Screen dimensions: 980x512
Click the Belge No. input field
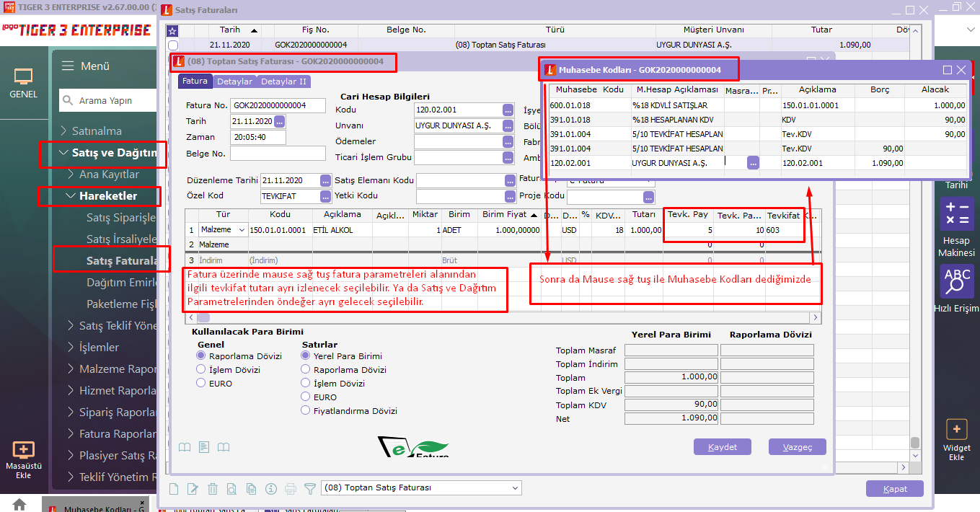[x=279, y=153]
